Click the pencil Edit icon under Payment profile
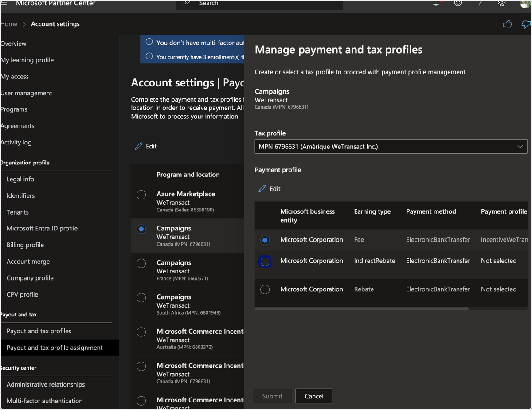Viewport: 532px width, 410px height. point(262,189)
